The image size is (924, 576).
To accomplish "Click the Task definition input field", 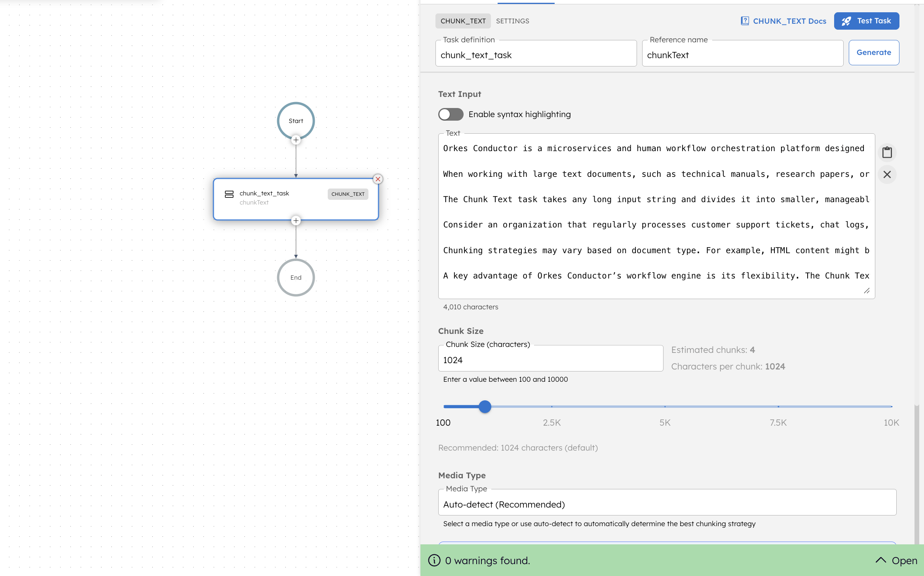I will pyautogui.click(x=536, y=55).
